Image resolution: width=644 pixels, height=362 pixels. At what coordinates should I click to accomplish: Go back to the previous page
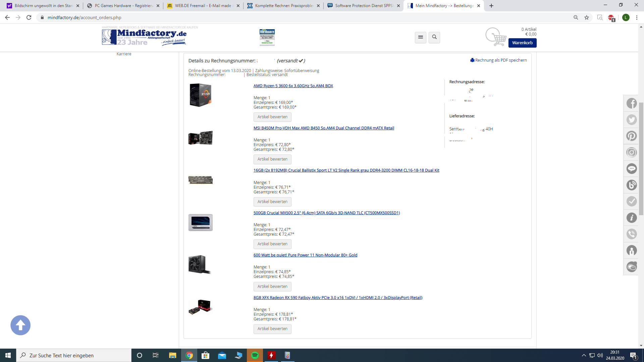[7, 17]
